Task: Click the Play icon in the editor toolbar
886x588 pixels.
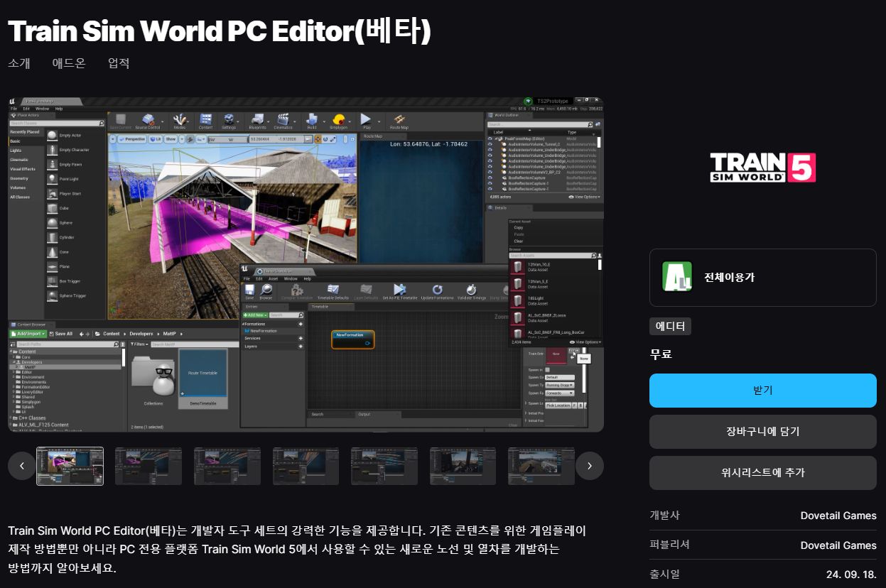Action: click(366, 121)
